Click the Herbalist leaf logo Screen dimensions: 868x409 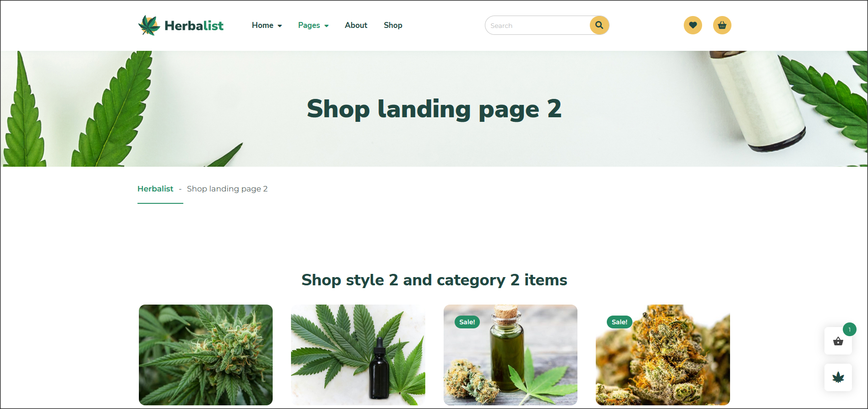pos(149,25)
